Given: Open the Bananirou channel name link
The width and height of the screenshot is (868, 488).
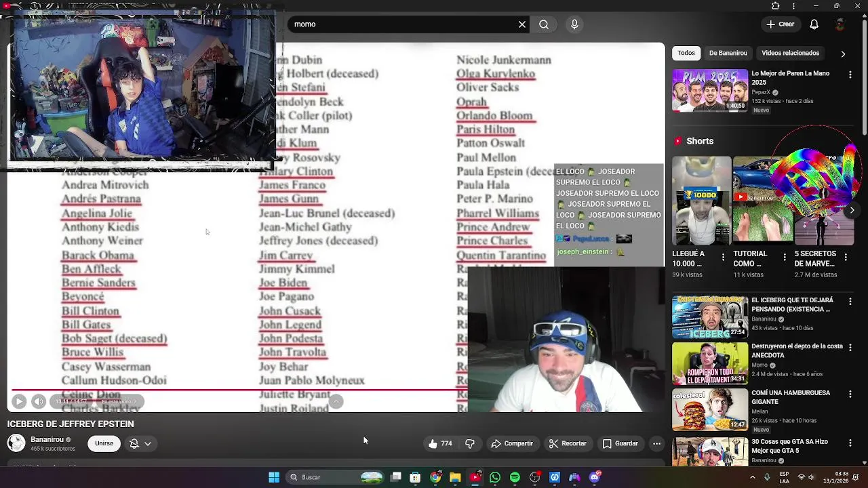Looking at the screenshot, I should coord(47,439).
